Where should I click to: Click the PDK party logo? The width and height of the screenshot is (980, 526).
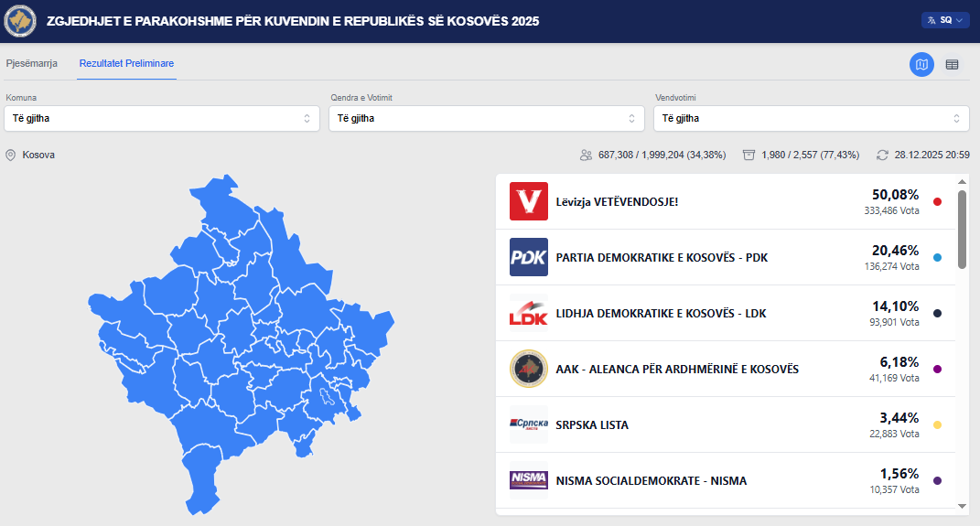pyautogui.click(x=528, y=257)
